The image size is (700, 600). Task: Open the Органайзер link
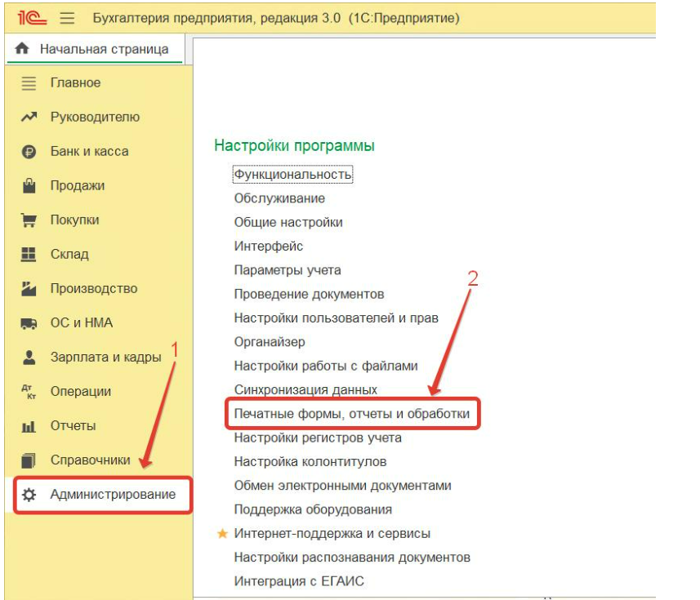click(270, 342)
